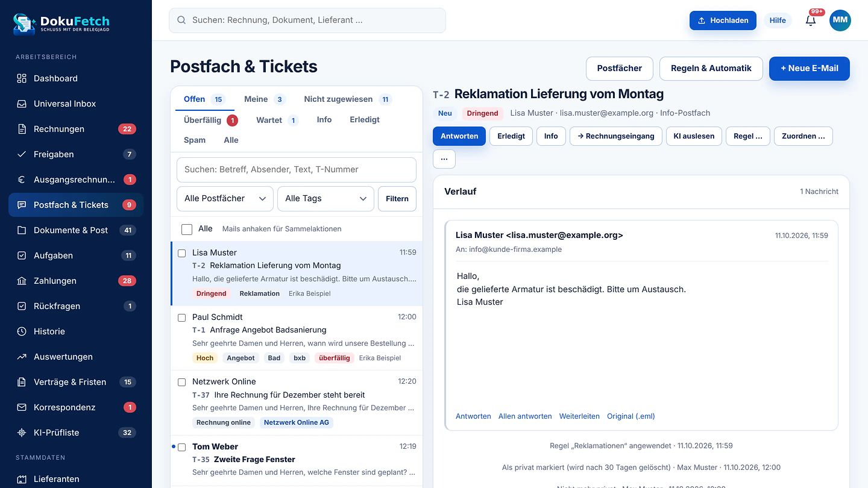Focus the top global search field
Image resolution: width=868 pixels, height=488 pixels.
pos(307,20)
